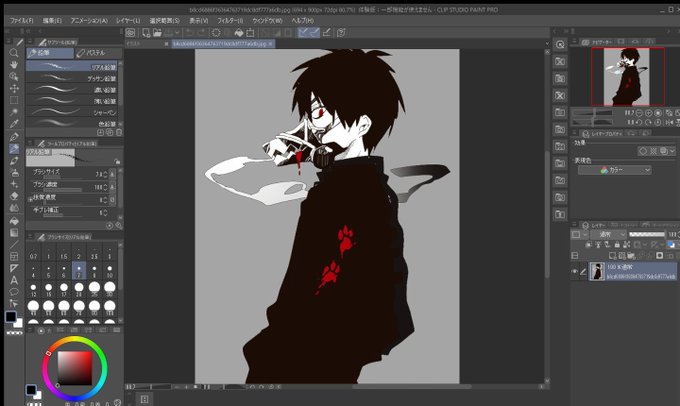Open the help support icon in command bar
Screen dimensions: 680x406
tap(341, 33)
